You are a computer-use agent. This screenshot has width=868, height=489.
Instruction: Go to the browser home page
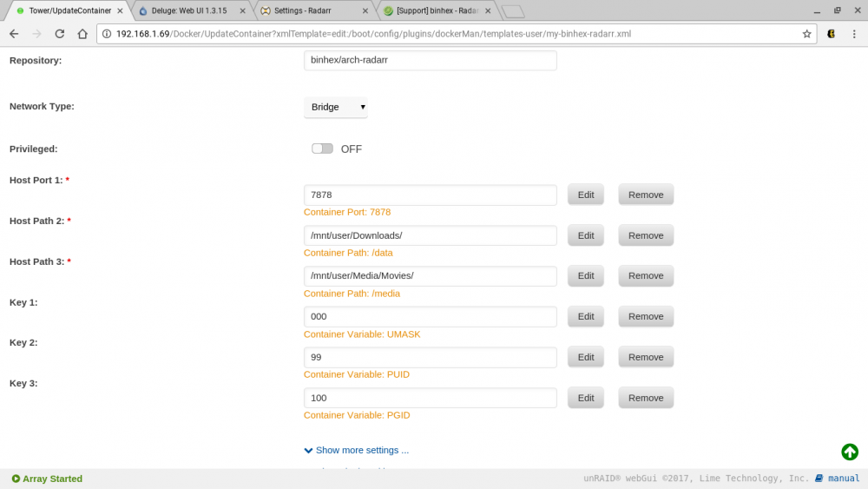pos(82,34)
